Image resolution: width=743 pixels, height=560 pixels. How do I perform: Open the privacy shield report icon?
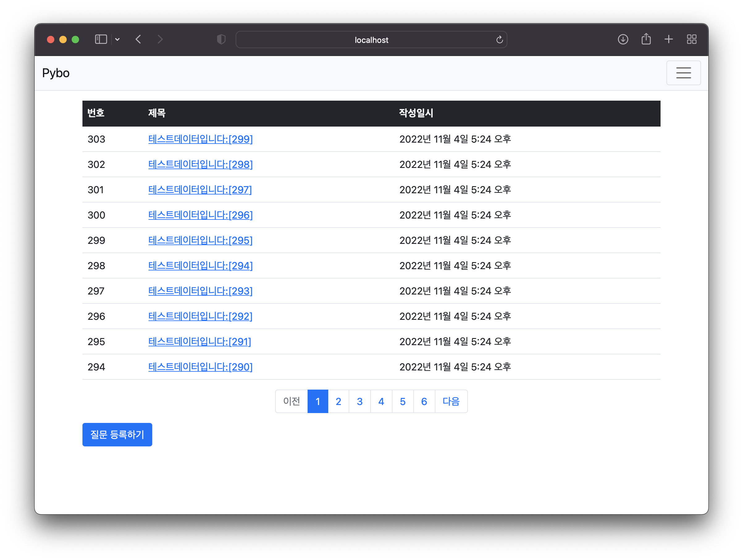[x=221, y=39]
